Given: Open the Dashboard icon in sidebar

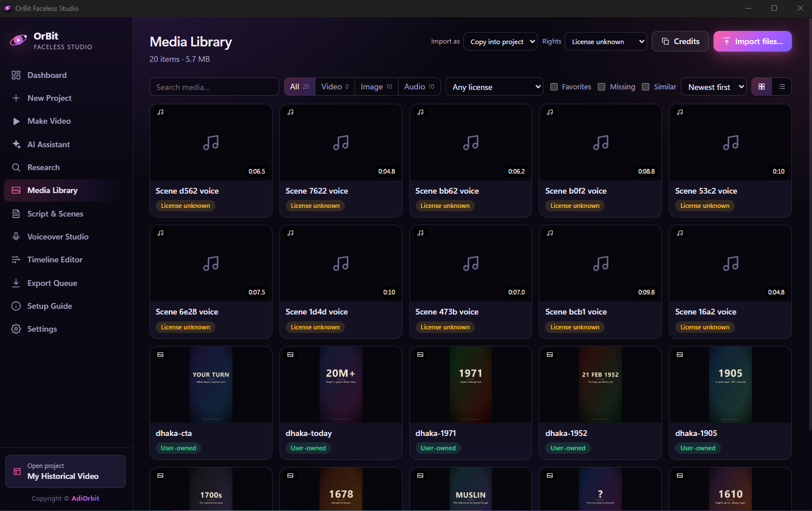Looking at the screenshot, I should (16, 75).
